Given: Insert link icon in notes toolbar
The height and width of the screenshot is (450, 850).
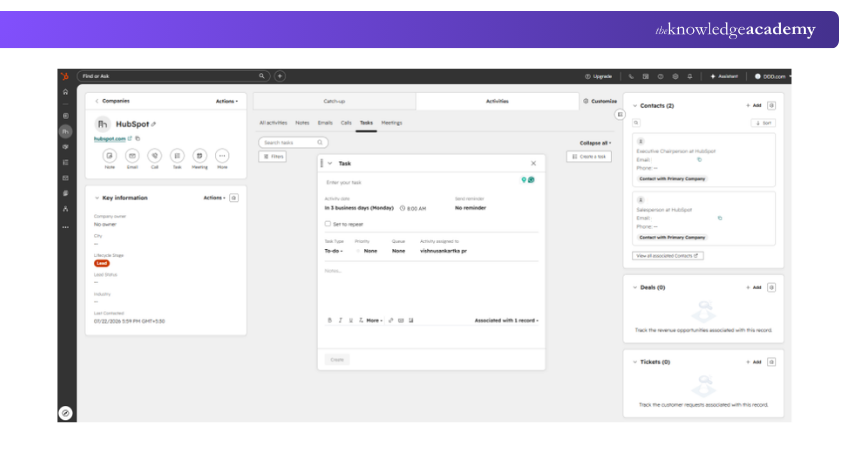Looking at the screenshot, I should click(x=391, y=320).
